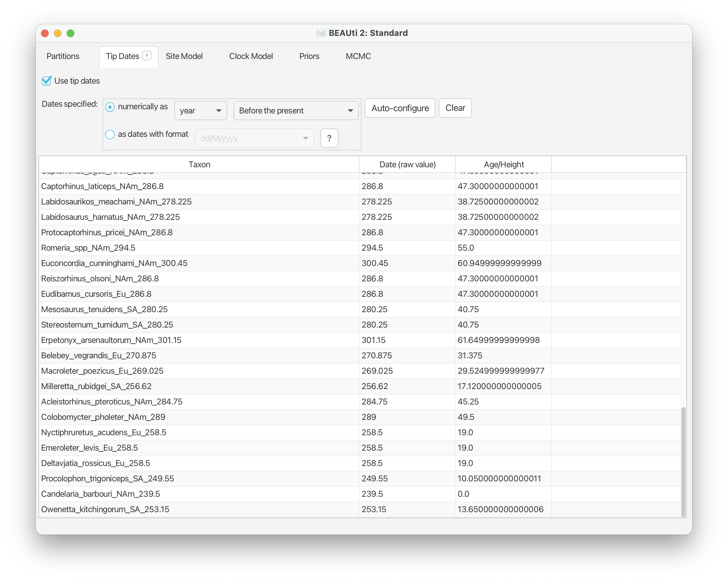Viewport: 728px width, 582px height.
Task: Select Owenetta_kitchingorum_SA_253.15 row
Action: 359,509
